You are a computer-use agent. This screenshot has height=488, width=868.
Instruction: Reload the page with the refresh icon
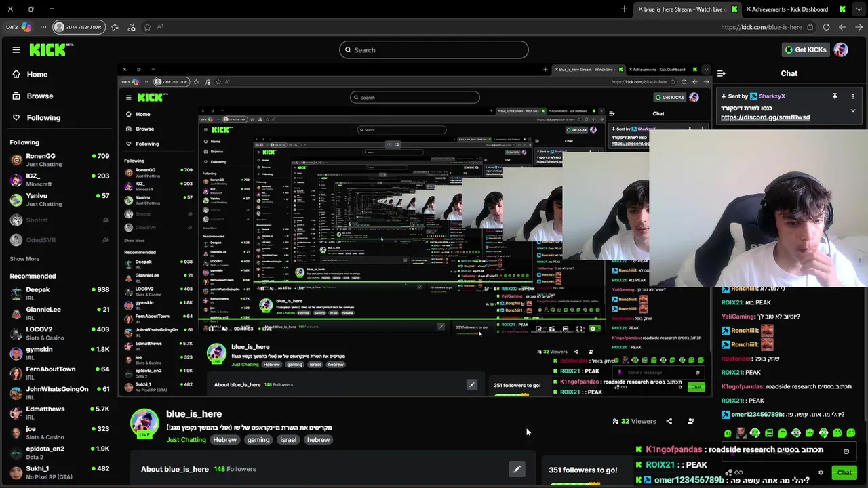pyautogui.click(x=826, y=27)
